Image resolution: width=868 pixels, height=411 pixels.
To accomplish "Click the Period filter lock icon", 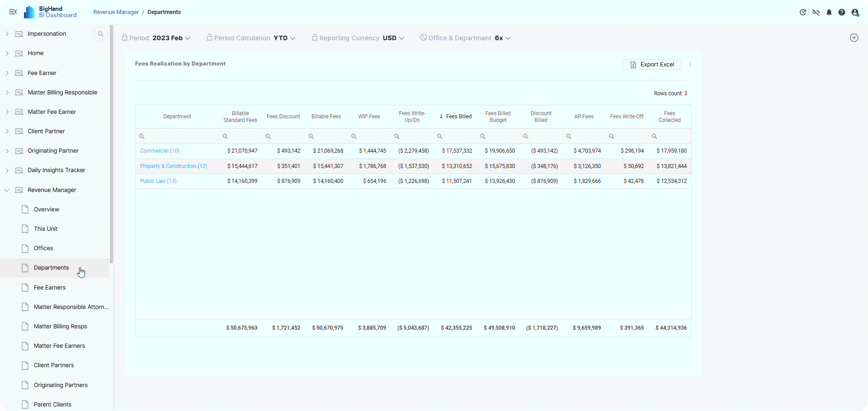I will pyautogui.click(x=124, y=37).
